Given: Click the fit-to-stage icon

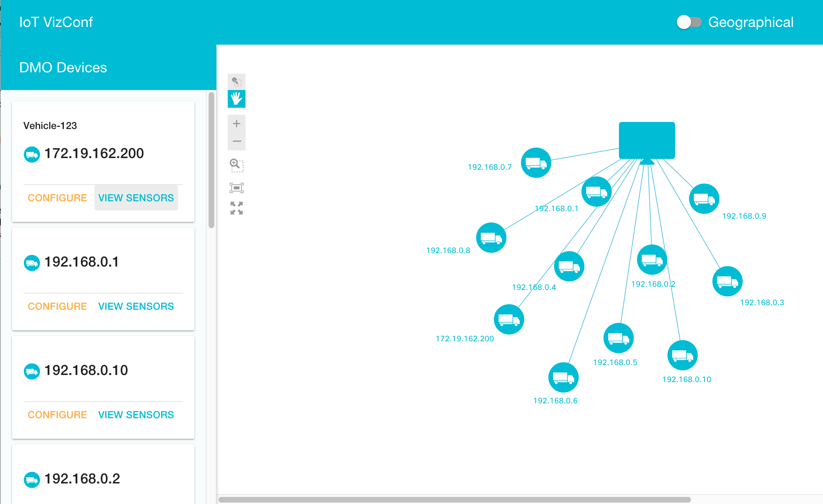Looking at the screenshot, I should [x=236, y=187].
